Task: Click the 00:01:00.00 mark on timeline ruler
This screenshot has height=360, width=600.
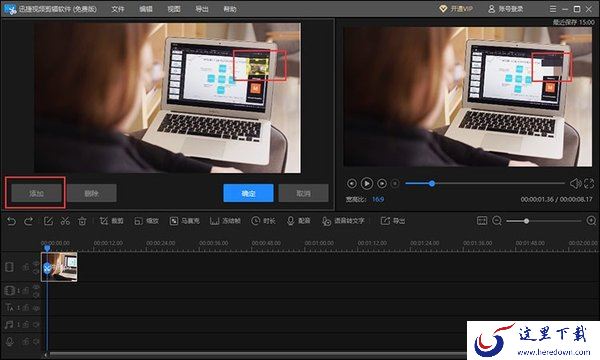Action: pos(319,243)
